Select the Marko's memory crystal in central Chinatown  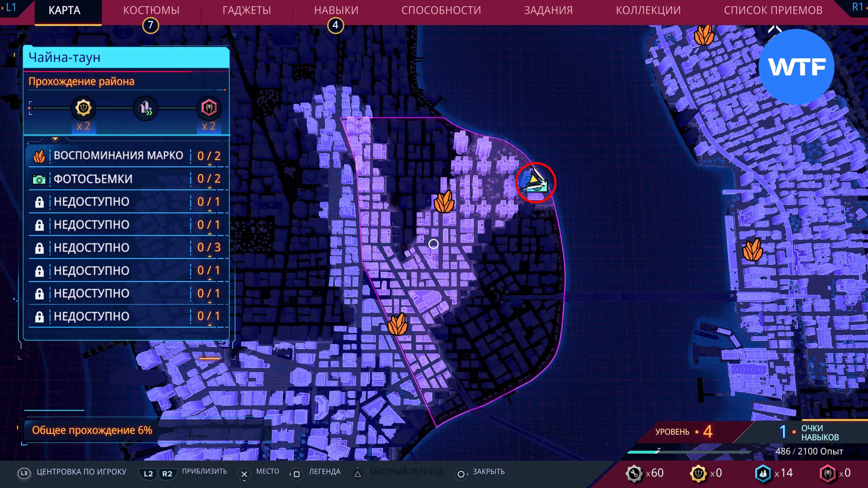click(x=444, y=202)
